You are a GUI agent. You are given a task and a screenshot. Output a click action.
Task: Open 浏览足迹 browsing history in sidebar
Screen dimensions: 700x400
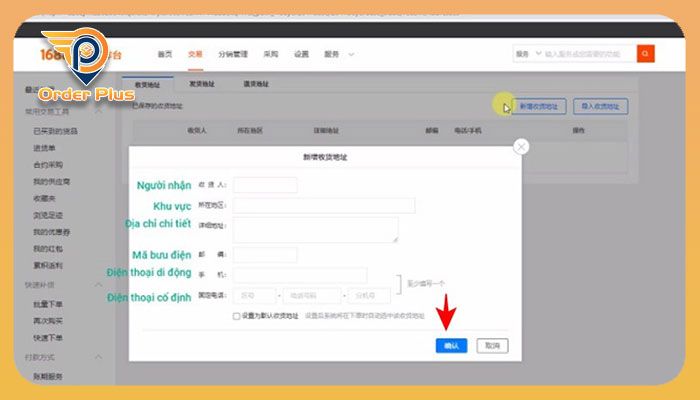click(48, 215)
